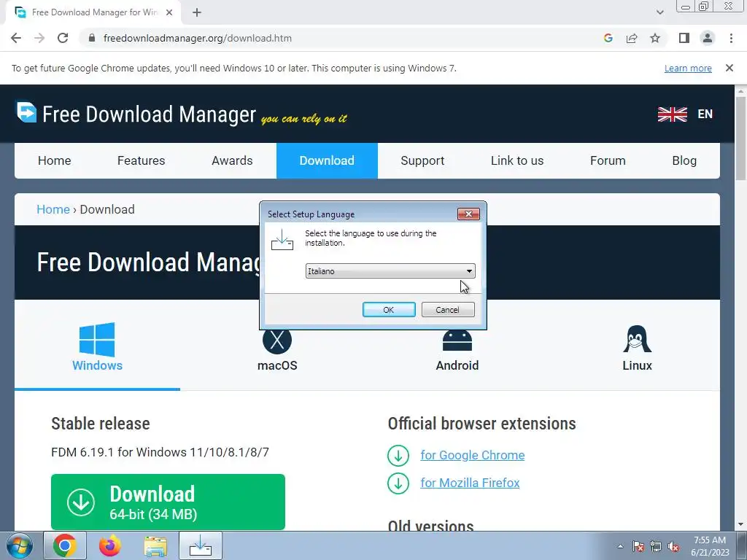Click the page vertical scrollbar thumb
Viewport: 747px width, 560px height.
click(x=741, y=138)
